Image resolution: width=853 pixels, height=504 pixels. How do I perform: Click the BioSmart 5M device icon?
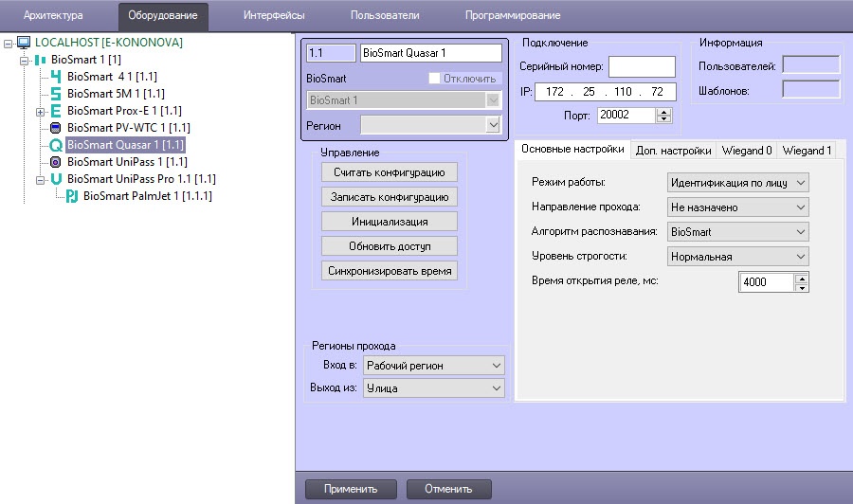click(55, 94)
